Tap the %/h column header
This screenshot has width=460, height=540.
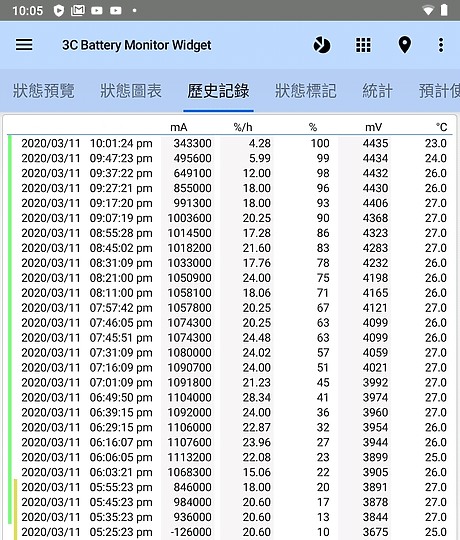tap(243, 127)
